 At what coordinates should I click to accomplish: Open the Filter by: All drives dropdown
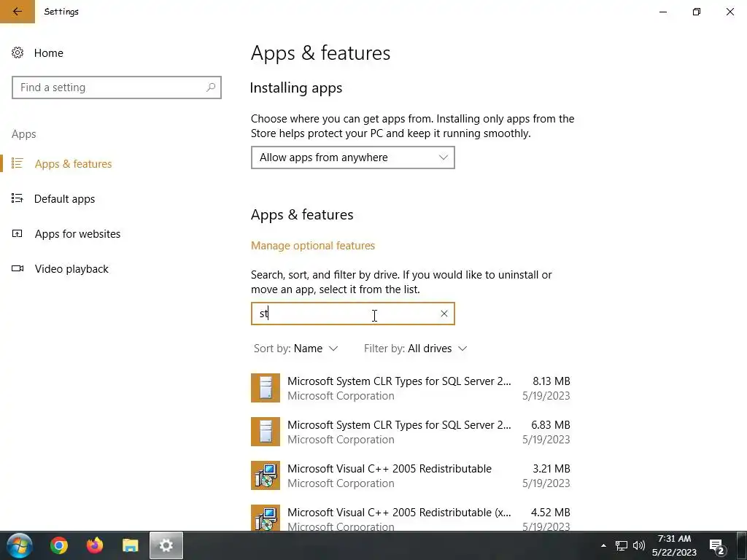(x=415, y=349)
